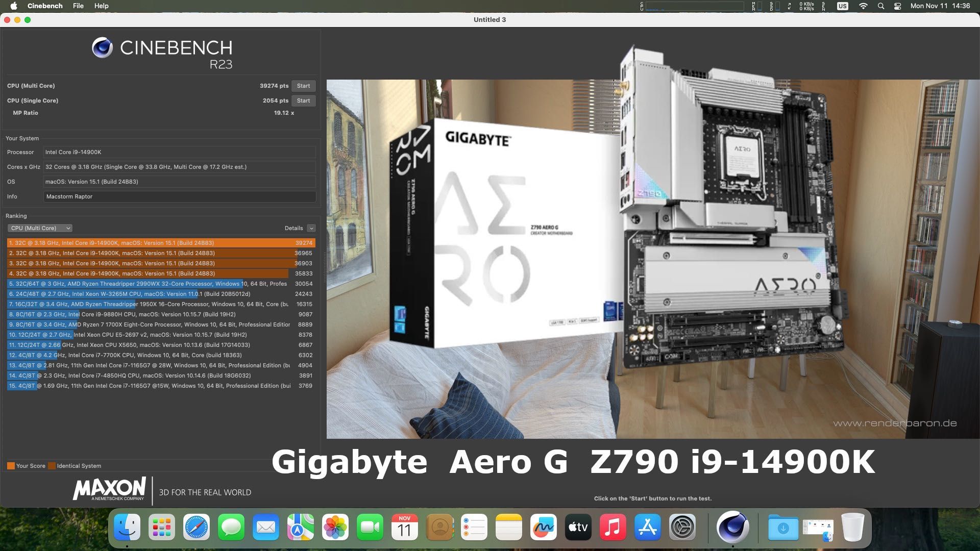Select the Ryzen 7 1700X ranking row
The image size is (980, 551).
click(161, 324)
